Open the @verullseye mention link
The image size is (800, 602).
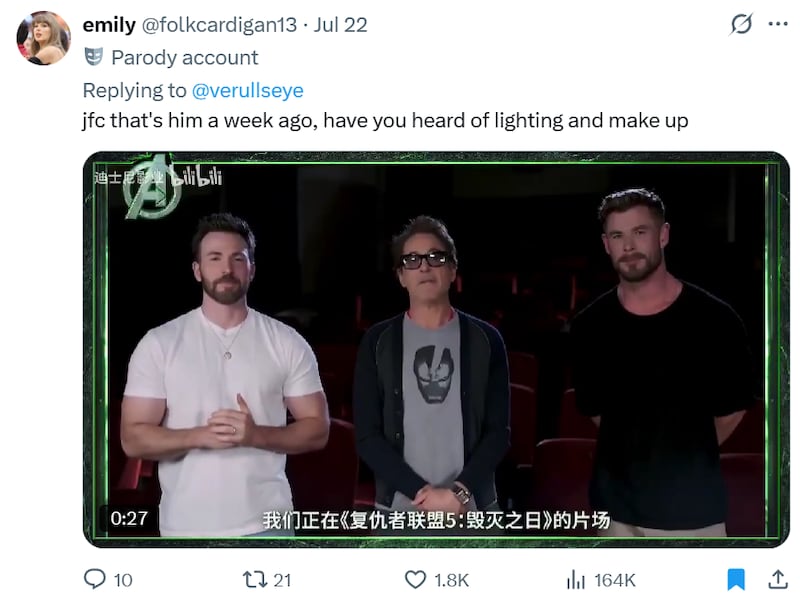[247, 90]
